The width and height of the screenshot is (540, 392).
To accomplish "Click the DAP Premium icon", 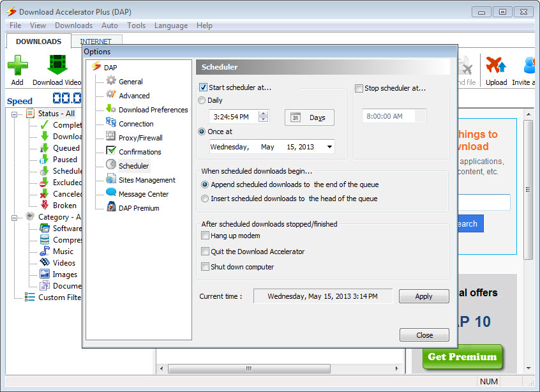I will (x=111, y=207).
